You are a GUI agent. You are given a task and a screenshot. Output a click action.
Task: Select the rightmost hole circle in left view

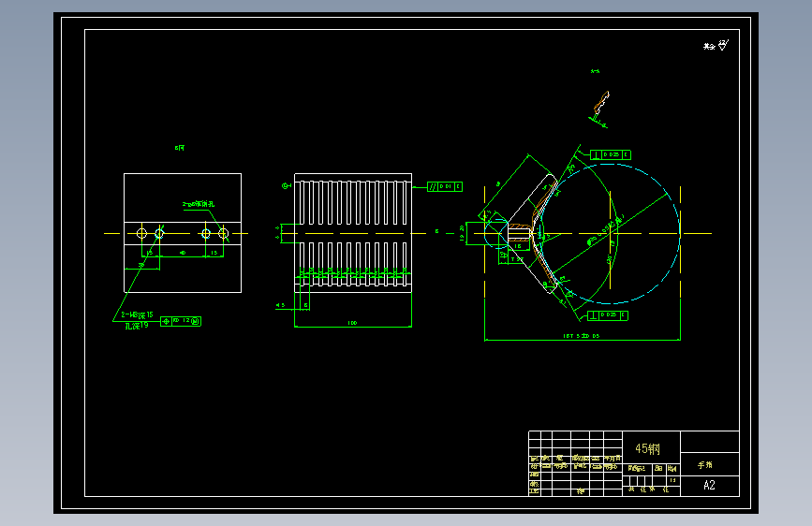point(223,233)
